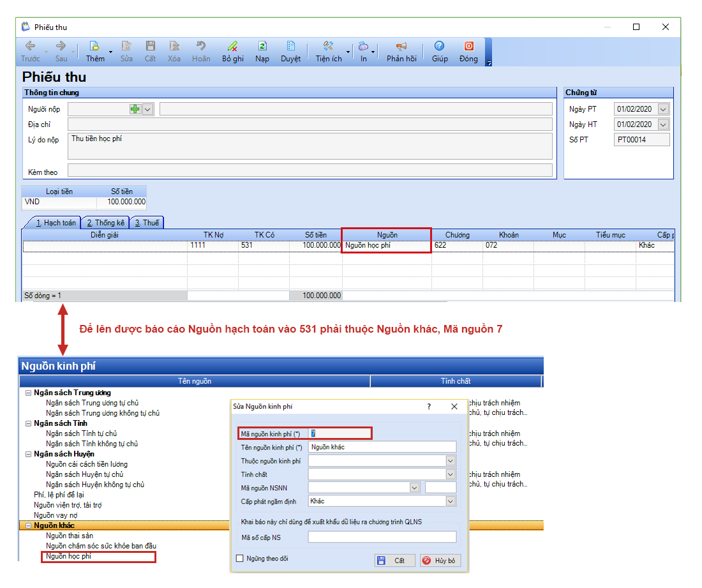Edit the voucher with Sửa
This screenshot has width=702, height=588.
pyautogui.click(x=127, y=52)
